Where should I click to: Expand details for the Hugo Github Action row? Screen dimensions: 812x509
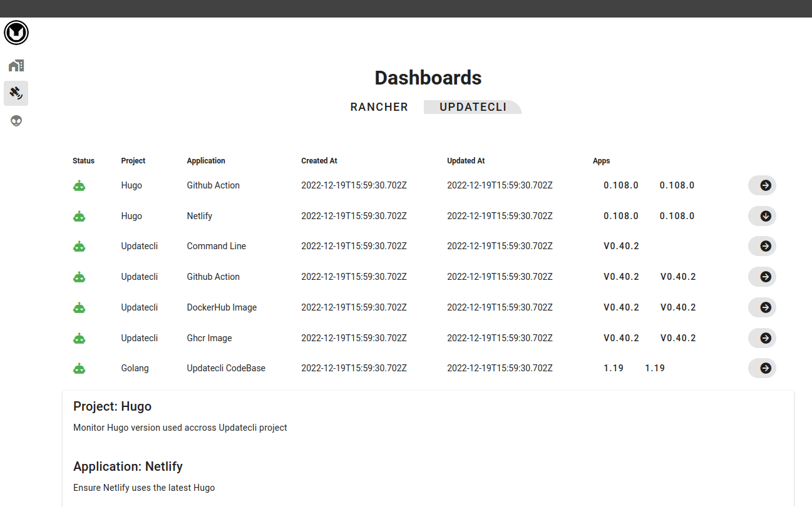tap(762, 185)
